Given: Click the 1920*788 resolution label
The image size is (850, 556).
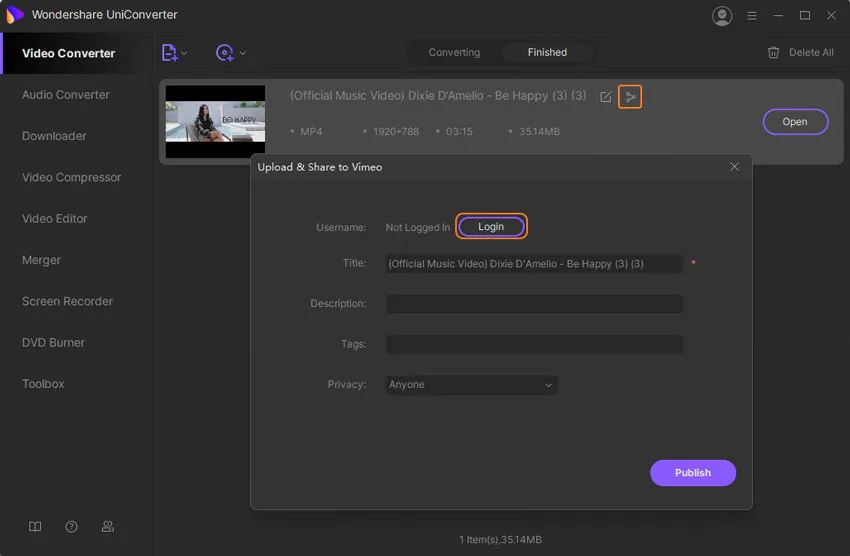Looking at the screenshot, I should [x=396, y=132].
